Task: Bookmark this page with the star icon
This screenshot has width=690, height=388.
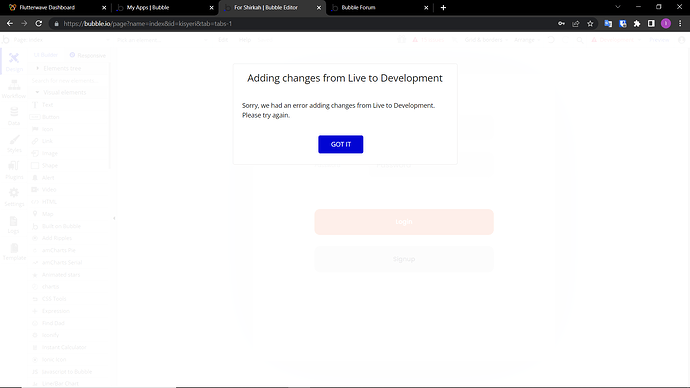Action: tap(590, 24)
